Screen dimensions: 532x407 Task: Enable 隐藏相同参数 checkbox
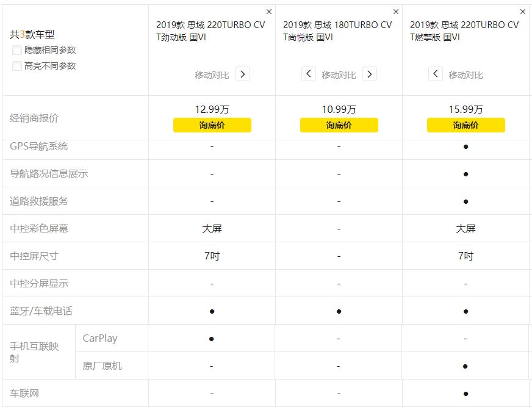click(x=17, y=50)
